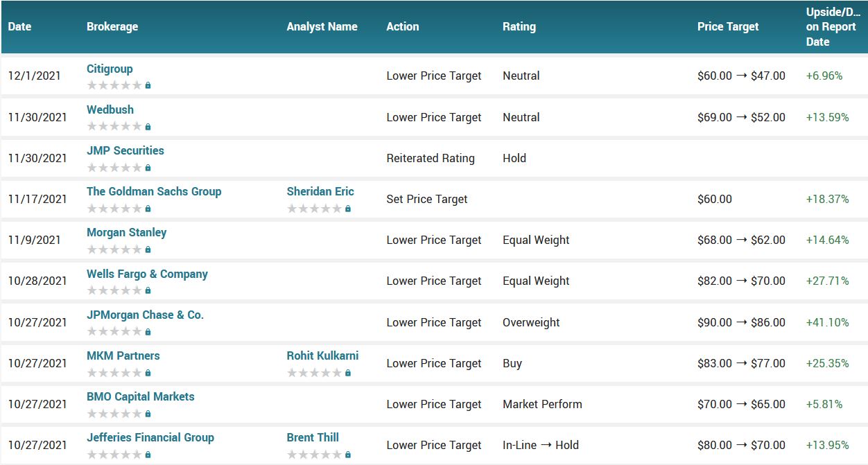Open the Citigroup brokerage link
The image size is (868, 465).
click(110, 69)
